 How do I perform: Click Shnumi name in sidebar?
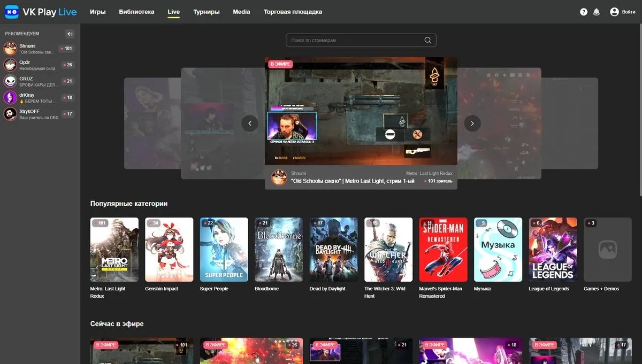tap(27, 46)
